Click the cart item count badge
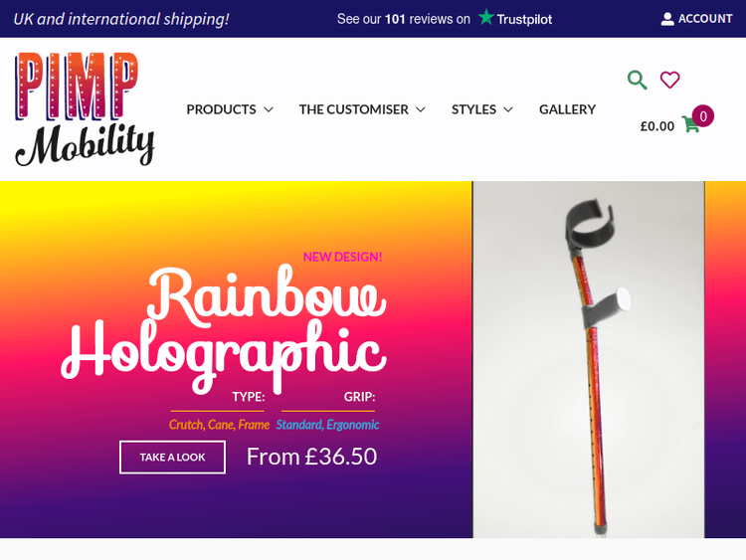The width and height of the screenshot is (746, 560). [x=702, y=116]
